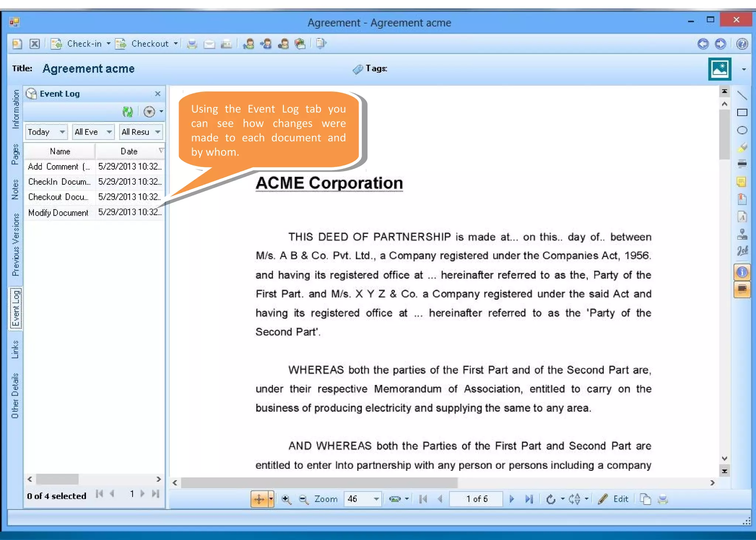Screen dimensions: 756x540
Task: Select the sticky note annotation tool
Action: tap(742, 181)
